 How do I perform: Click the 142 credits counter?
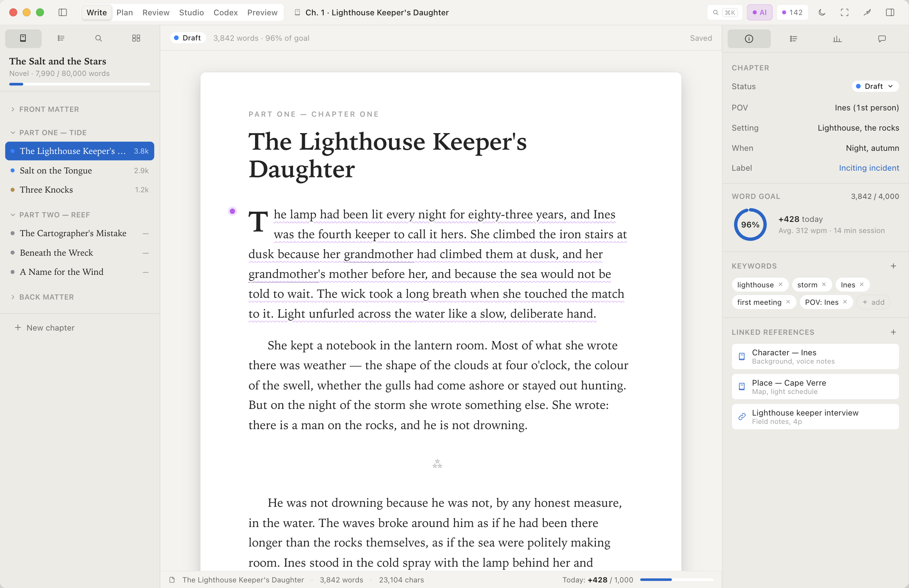pyautogui.click(x=792, y=12)
